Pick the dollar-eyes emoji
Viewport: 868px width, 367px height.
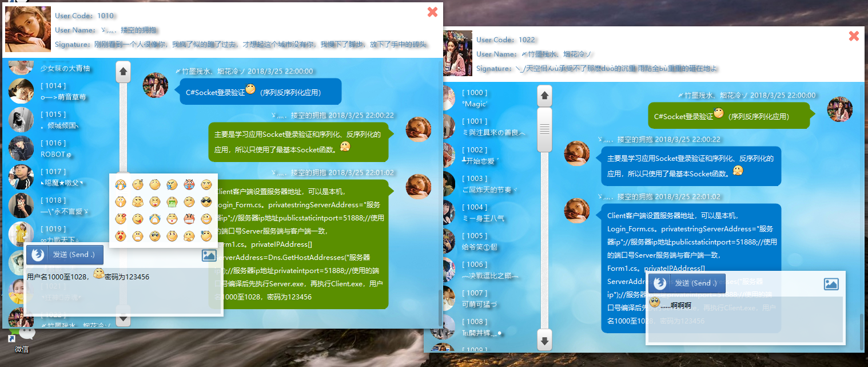(x=172, y=236)
